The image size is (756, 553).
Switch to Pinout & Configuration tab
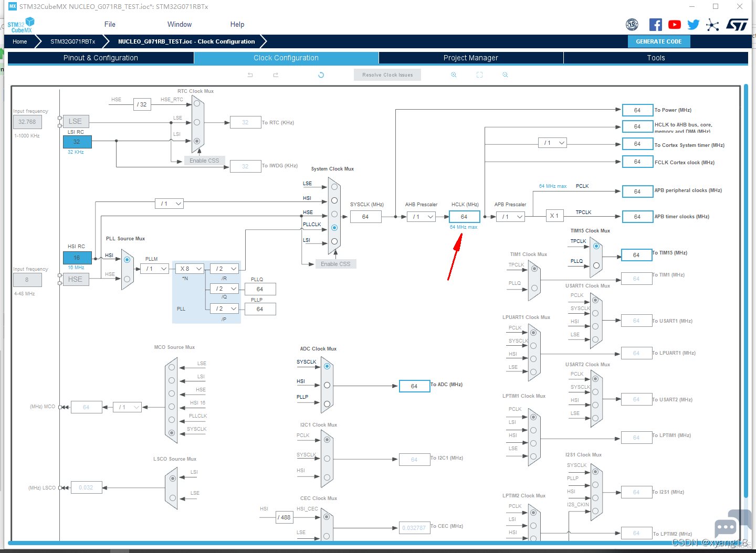pos(101,58)
